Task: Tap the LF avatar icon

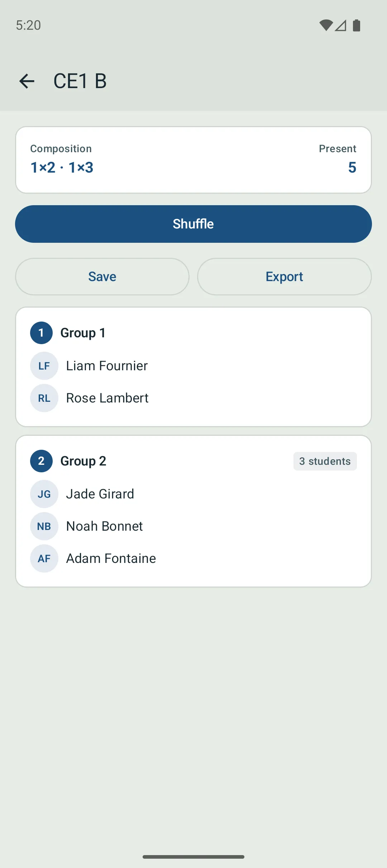Action: coord(44,366)
